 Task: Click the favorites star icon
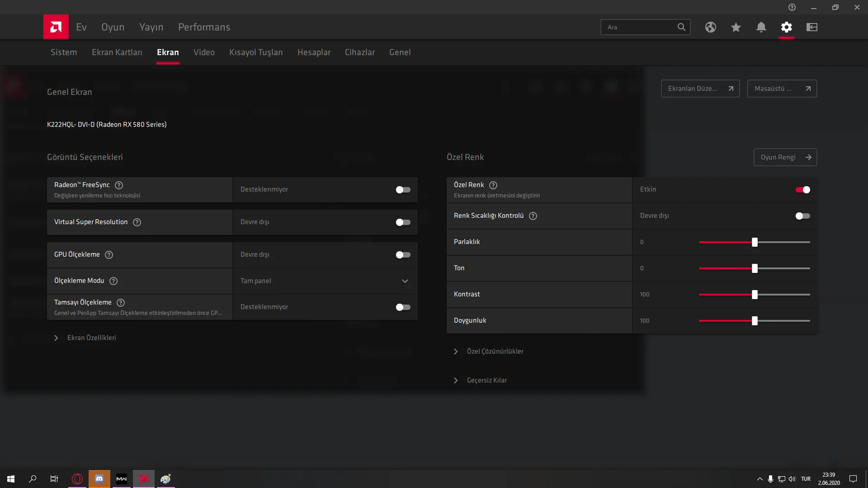tap(736, 27)
